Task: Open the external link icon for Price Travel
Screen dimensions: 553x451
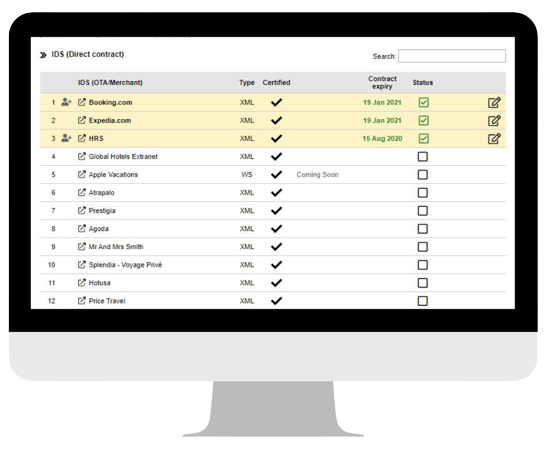Action: point(81,301)
